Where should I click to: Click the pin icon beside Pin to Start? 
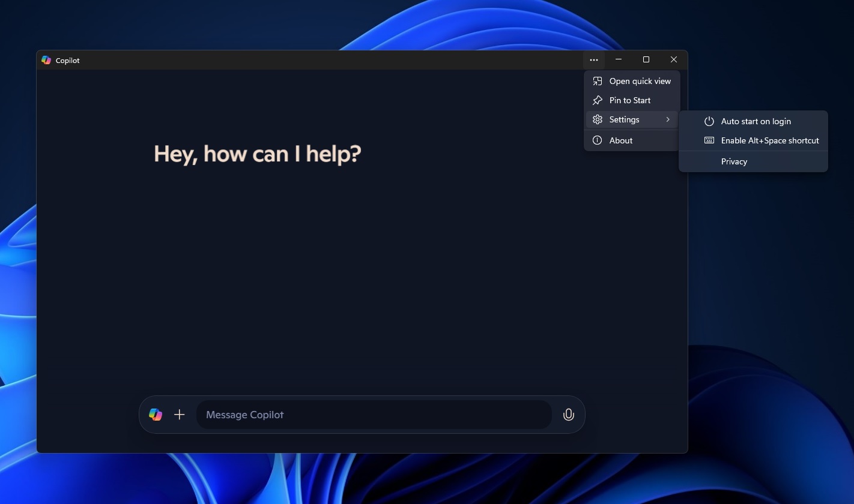(x=597, y=100)
